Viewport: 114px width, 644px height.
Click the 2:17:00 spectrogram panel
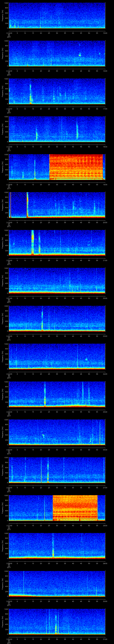point(57,129)
